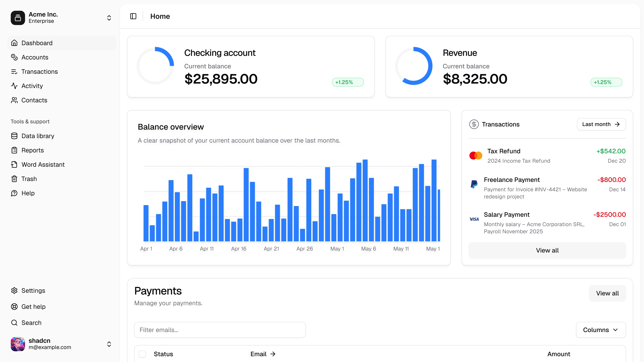Screen dimensions: 644x362
Task: Open the Contacts menu item
Action: pos(34,100)
